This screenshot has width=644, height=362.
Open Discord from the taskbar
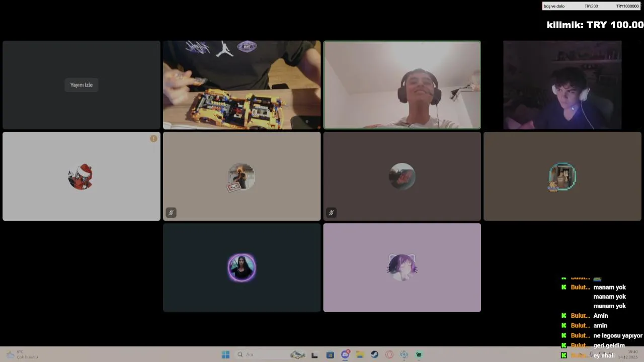[x=345, y=354]
